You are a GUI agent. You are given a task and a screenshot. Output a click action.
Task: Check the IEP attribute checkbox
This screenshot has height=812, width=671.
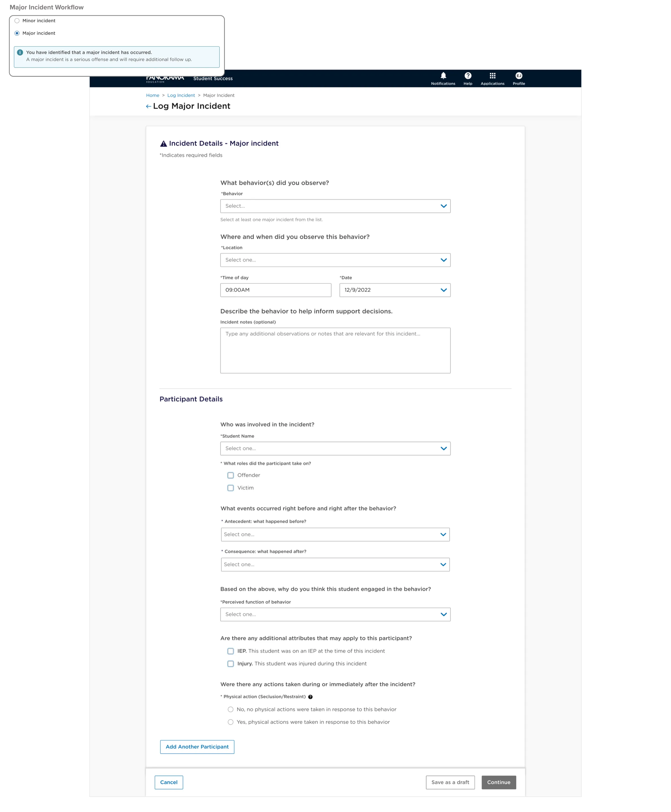point(230,651)
